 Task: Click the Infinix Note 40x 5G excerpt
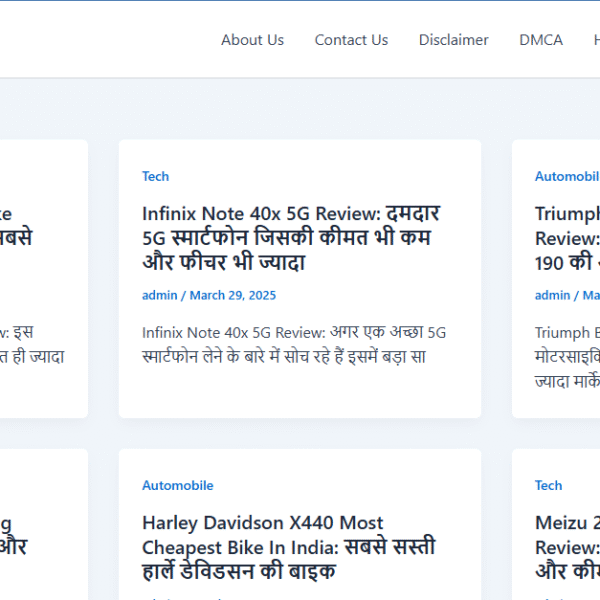point(294,344)
